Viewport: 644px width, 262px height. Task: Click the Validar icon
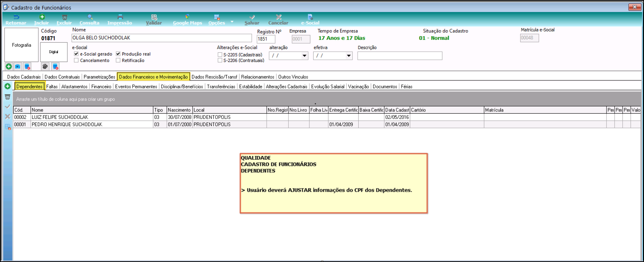[x=154, y=17]
